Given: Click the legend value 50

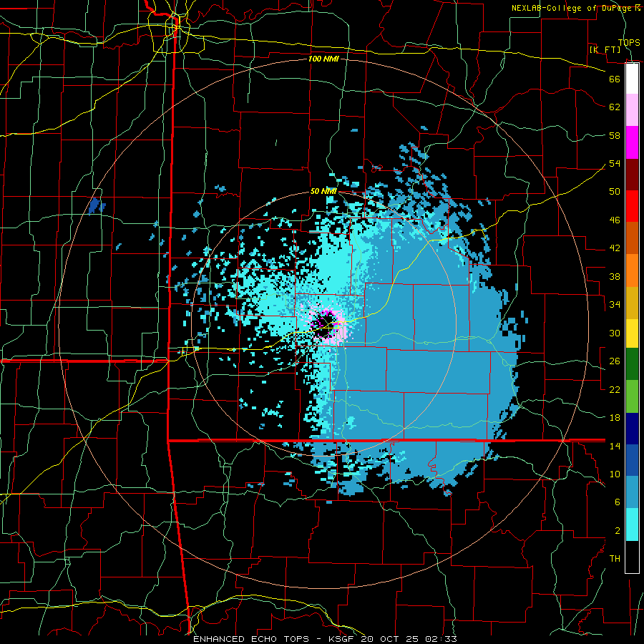Looking at the screenshot, I should click(615, 192).
